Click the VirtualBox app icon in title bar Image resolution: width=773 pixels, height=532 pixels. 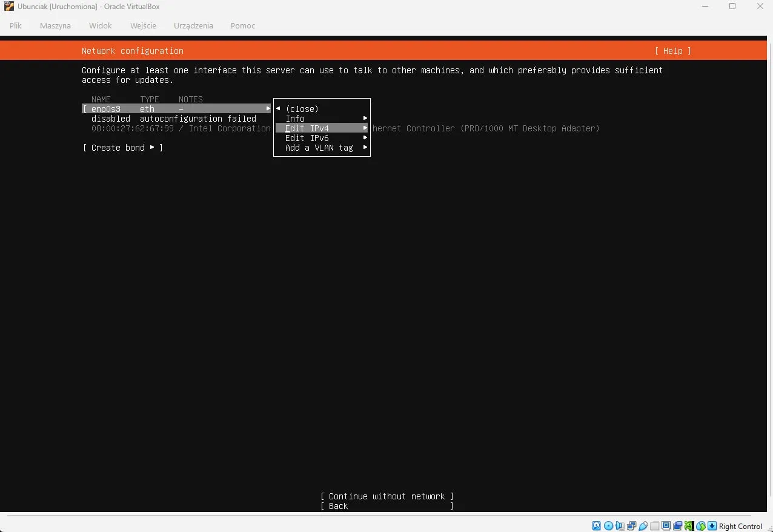(9, 6)
